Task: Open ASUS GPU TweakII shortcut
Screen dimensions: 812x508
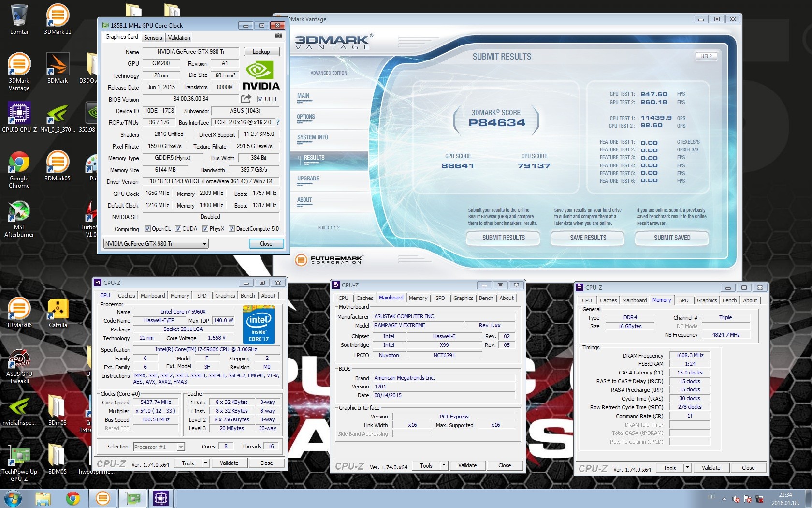Action: 19,366
